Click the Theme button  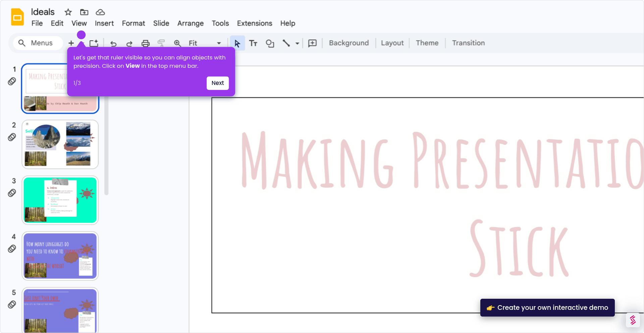(x=427, y=43)
